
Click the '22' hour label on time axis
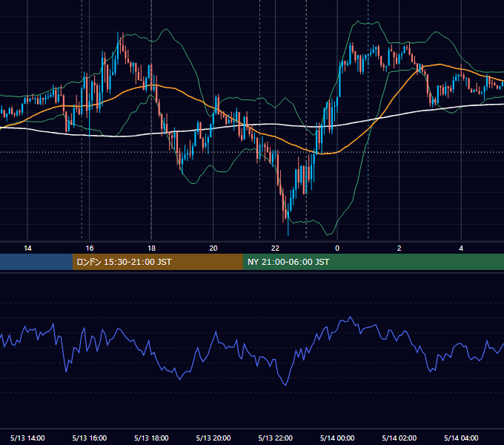click(x=276, y=248)
